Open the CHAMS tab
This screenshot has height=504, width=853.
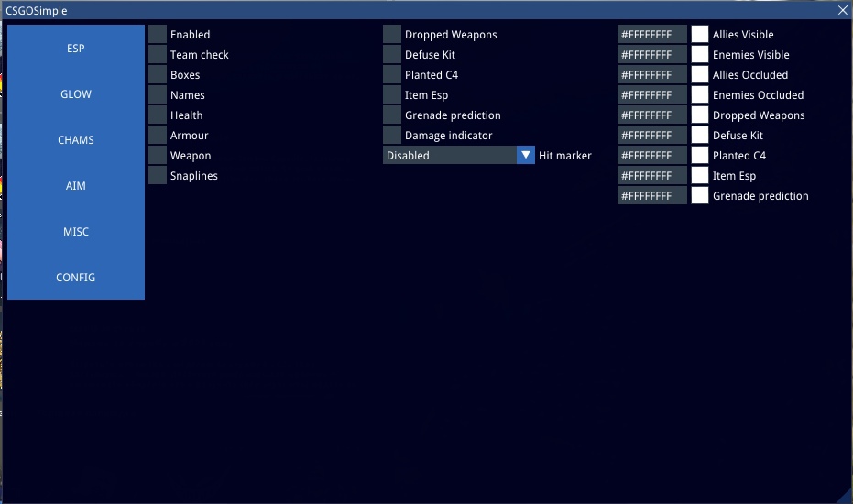(76, 139)
